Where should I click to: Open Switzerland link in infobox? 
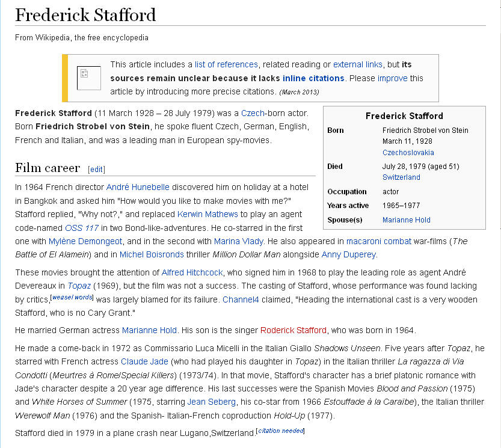coord(401,177)
